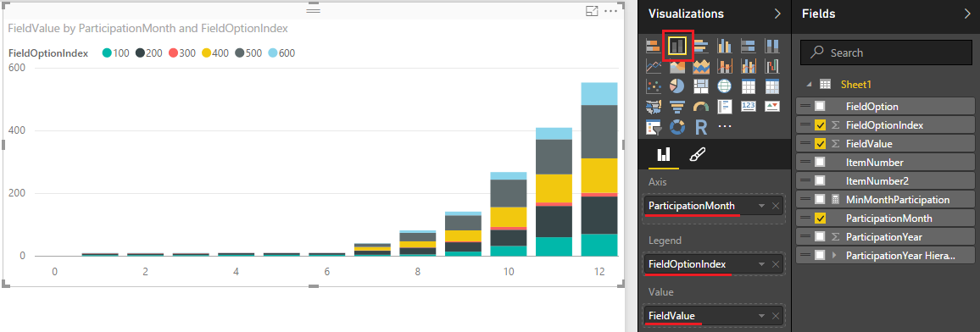This screenshot has height=332, width=980.
Task: Open the import custom visual ellipsis
Action: pyautogui.click(x=724, y=127)
